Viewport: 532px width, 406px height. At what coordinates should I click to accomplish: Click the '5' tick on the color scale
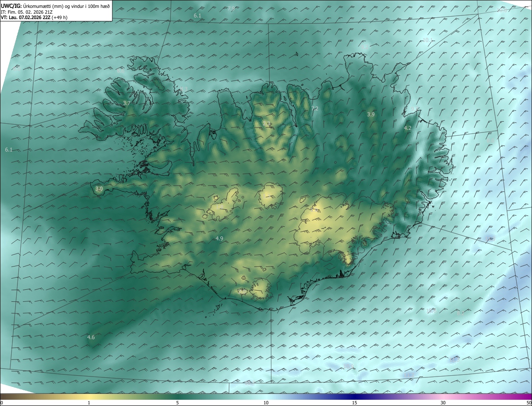[177, 403]
